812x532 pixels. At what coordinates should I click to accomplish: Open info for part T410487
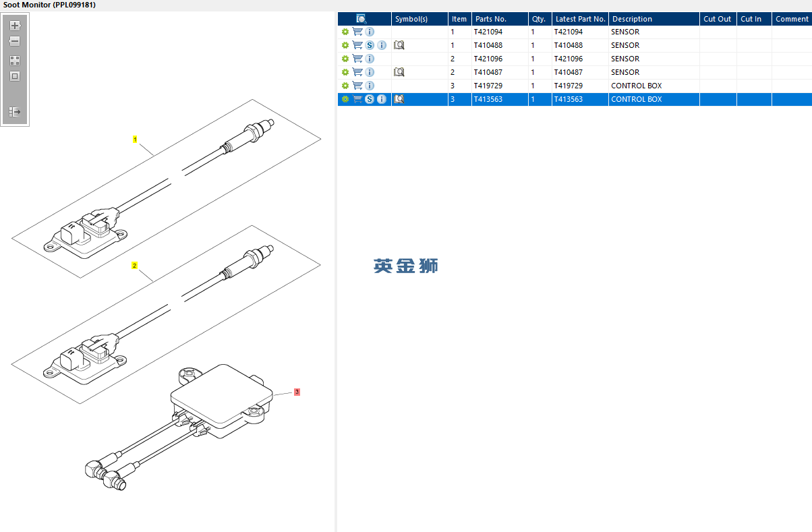point(370,72)
